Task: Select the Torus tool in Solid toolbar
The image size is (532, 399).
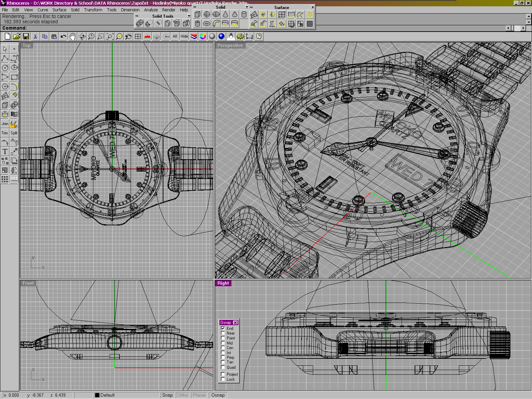Action: (x=207, y=24)
